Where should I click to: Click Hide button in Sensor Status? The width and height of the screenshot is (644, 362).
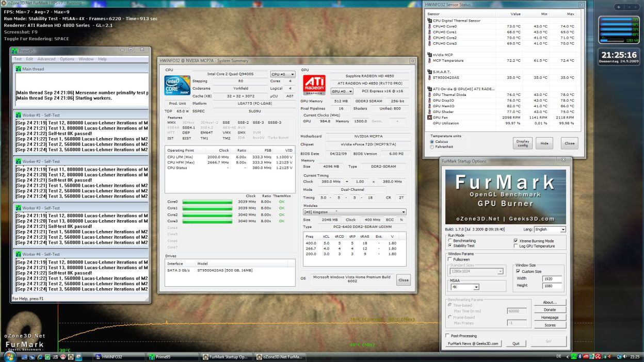click(544, 143)
